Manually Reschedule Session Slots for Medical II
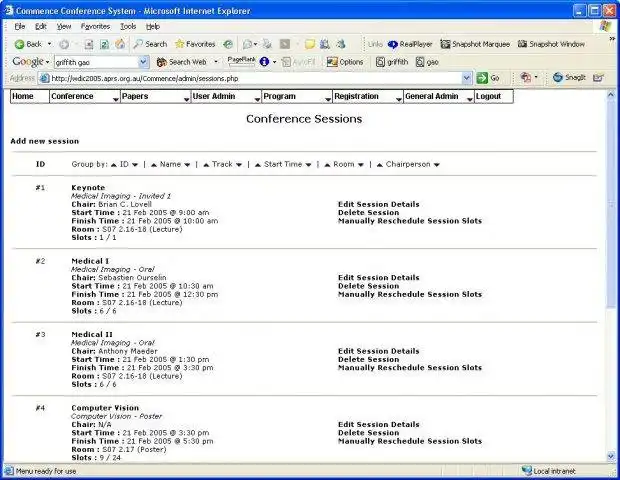Viewport: 620px width, 480px height. click(x=410, y=368)
